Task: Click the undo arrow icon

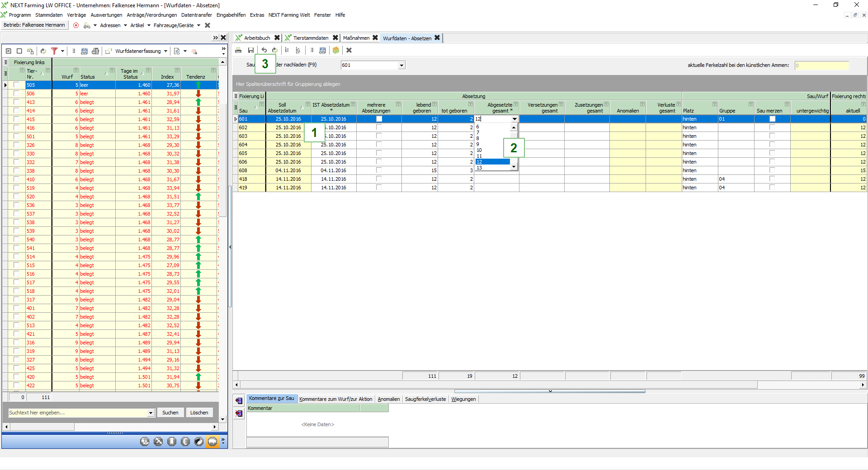Action: [264, 50]
